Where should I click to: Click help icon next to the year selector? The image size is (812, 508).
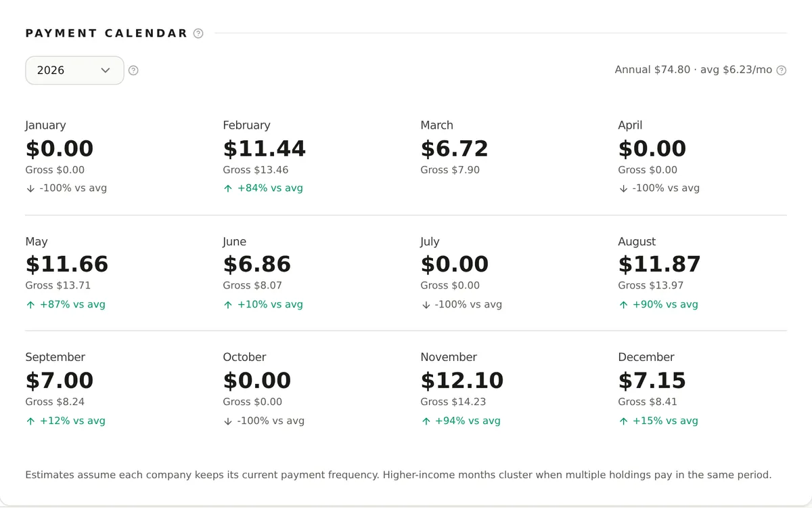point(133,70)
